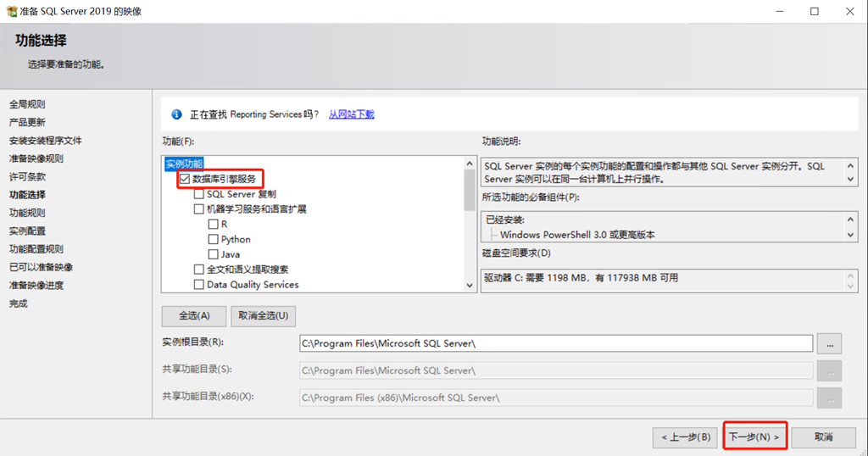Open the 从网站下载 link
The width and height of the screenshot is (868, 456).
(352, 114)
